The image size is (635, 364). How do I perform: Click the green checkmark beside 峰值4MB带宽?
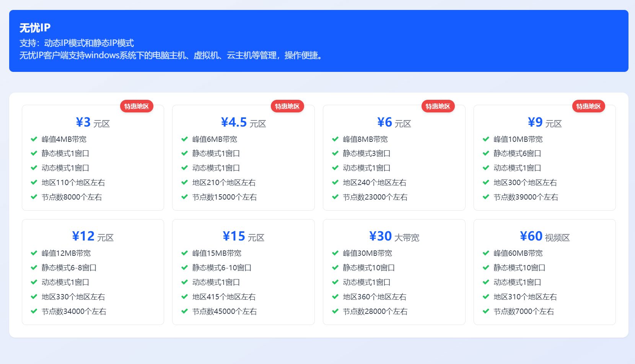point(34,139)
